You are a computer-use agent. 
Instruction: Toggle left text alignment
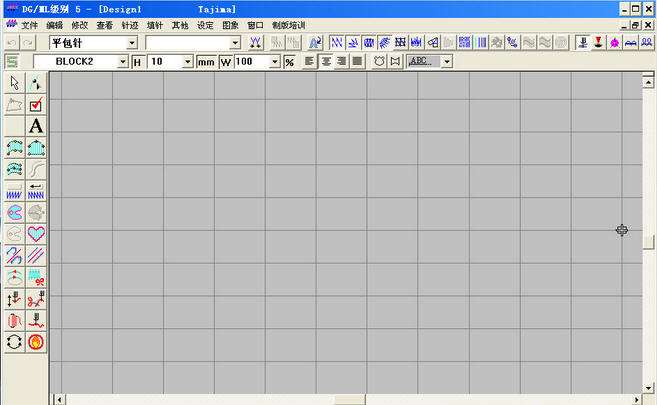point(309,62)
